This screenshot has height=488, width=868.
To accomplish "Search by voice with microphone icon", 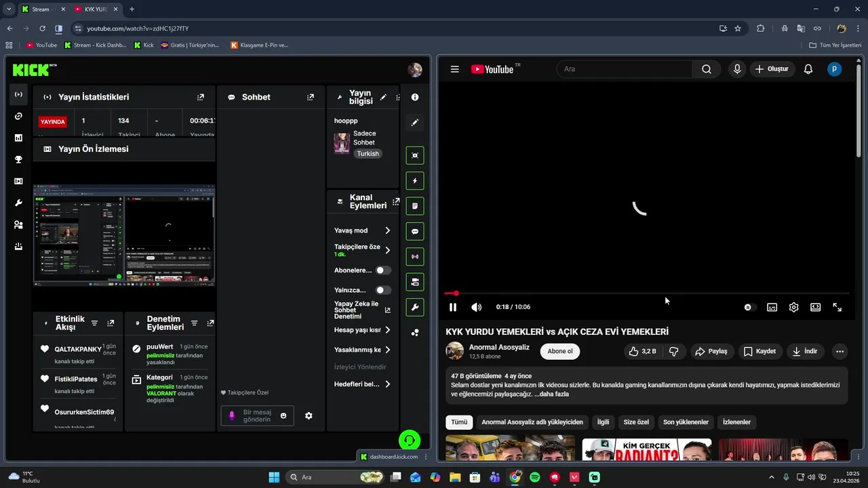I will [737, 69].
